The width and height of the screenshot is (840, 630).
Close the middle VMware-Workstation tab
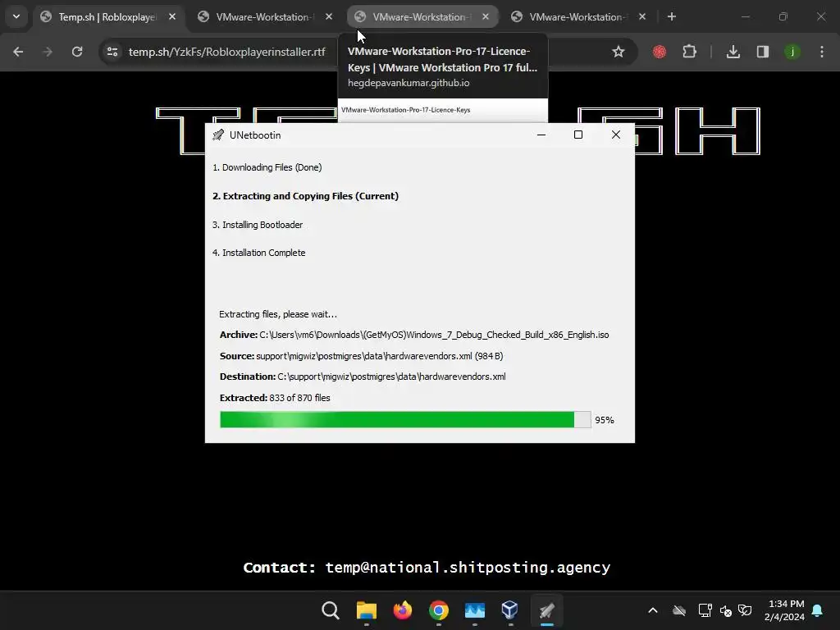(486, 17)
